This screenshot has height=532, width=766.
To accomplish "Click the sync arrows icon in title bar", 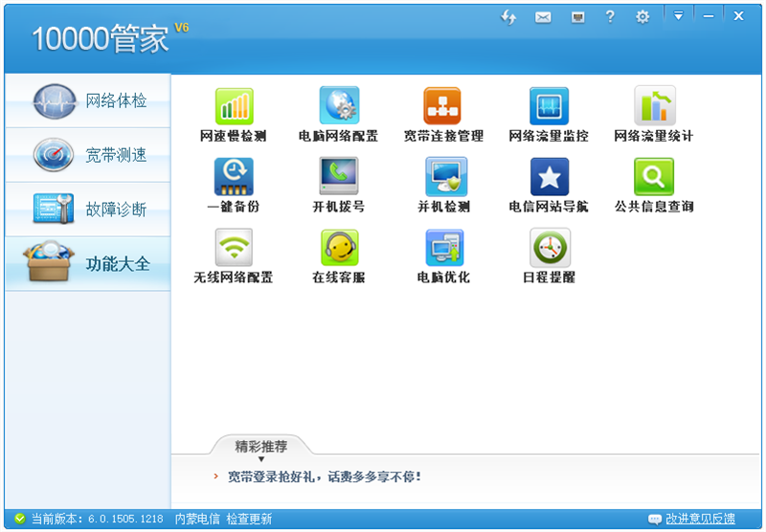I will pyautogui.click(x=508, y=17).
